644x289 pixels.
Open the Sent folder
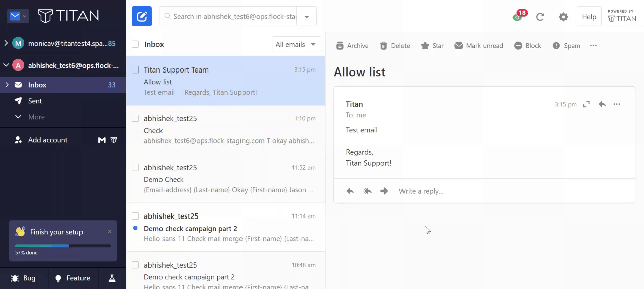click(x=35, y=101)
